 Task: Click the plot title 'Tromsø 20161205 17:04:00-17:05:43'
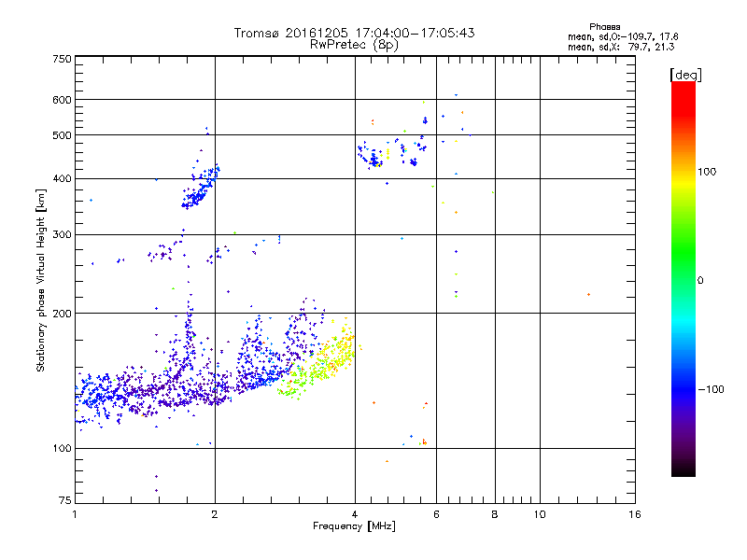(x=354, y=33)
